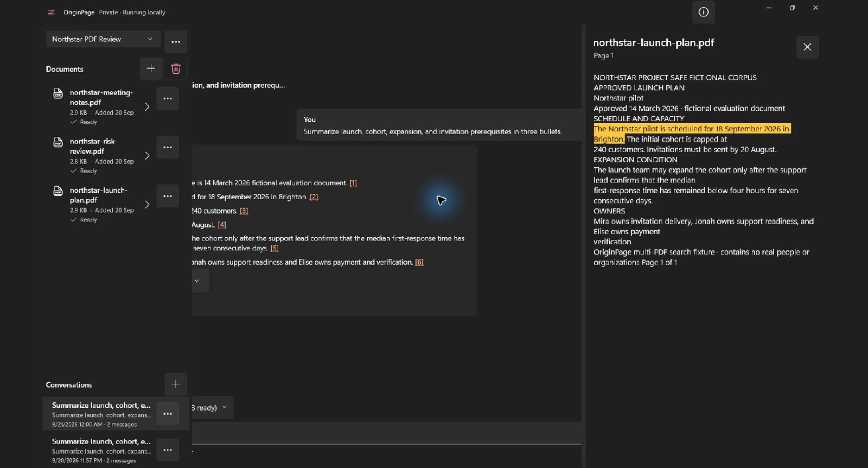Viewport: 868px width, 468px height.
Task: Open citation [1] in the answer
Action: pyautogui.click(x=353, y=183)
